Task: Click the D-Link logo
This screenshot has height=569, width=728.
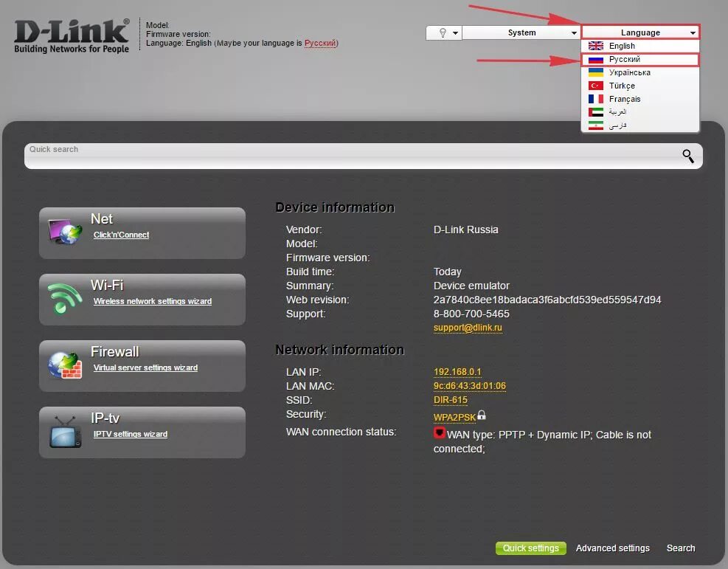Action: point(72,35)
